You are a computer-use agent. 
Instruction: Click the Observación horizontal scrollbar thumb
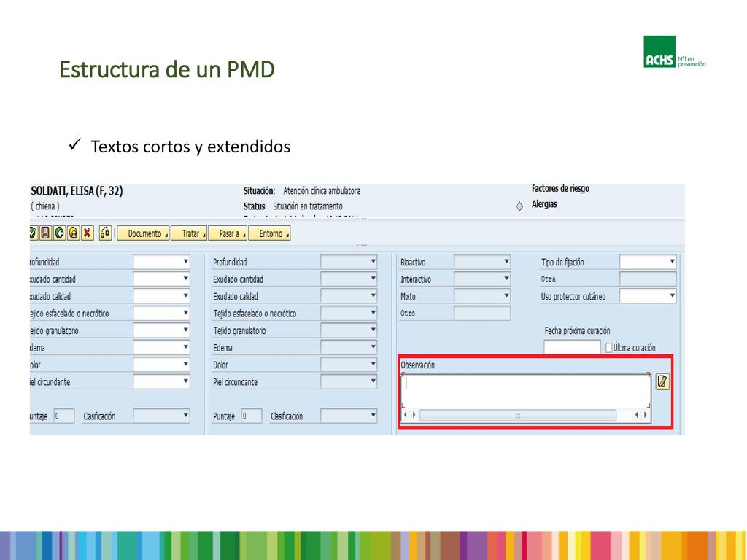[518, 415]
